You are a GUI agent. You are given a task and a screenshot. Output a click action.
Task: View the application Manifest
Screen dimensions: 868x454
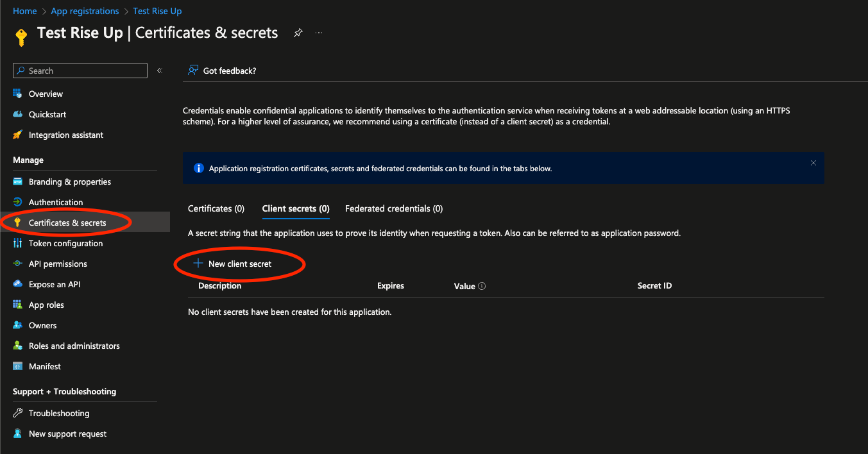click(42, 366)
